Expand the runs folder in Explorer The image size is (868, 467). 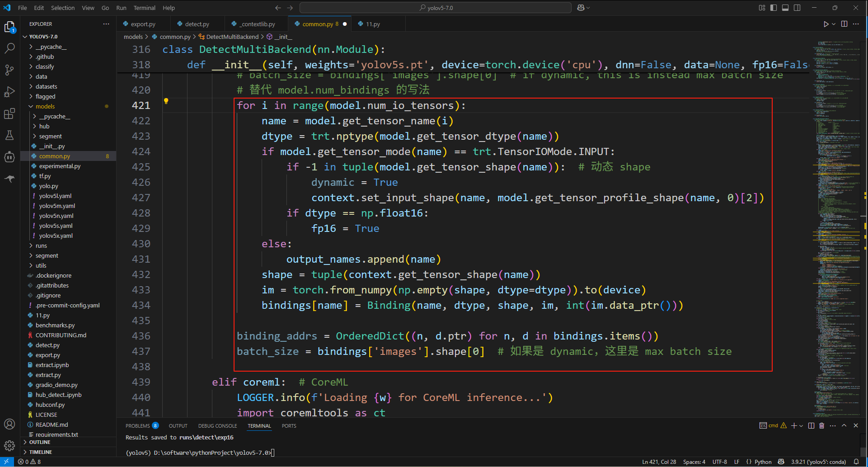click(x=41, y=245)
